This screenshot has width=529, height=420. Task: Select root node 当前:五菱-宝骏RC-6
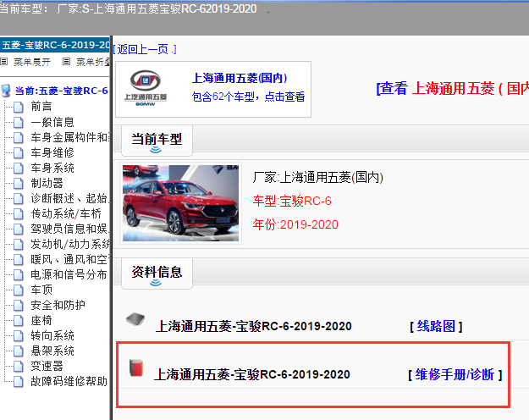tap(62, 91)
